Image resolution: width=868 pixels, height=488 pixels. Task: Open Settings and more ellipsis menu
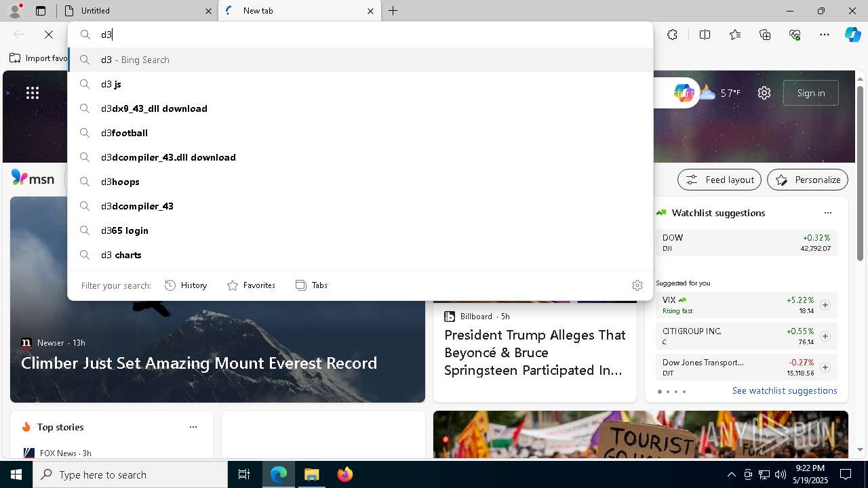[825, 35]
